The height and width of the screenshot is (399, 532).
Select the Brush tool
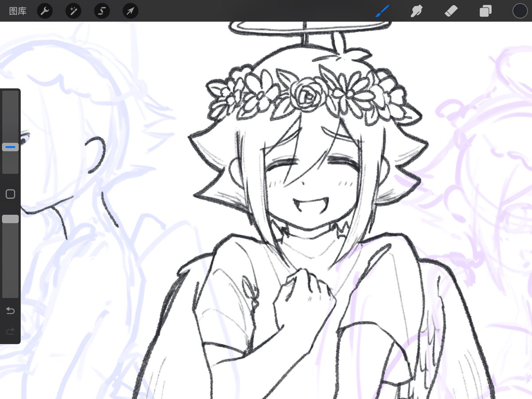(382, 11)
